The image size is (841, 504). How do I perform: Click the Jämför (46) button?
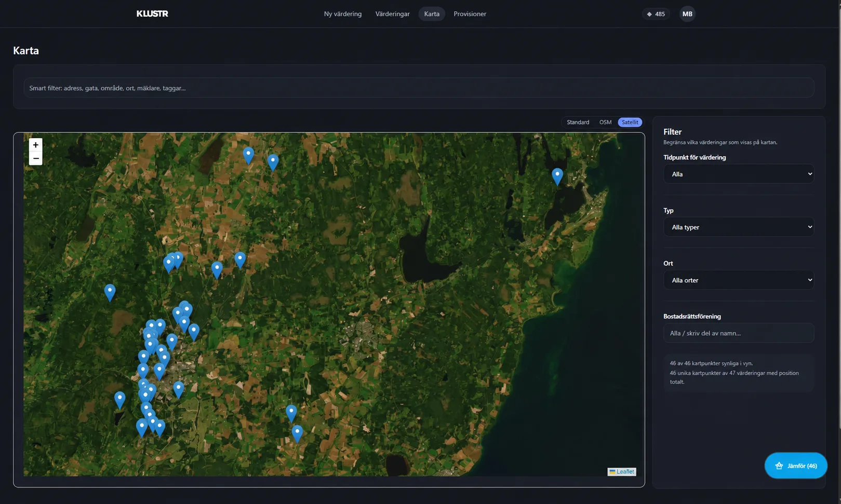796,466
